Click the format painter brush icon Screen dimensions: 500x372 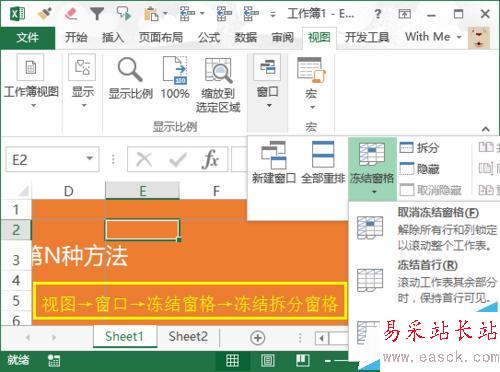tap(45, 14)
